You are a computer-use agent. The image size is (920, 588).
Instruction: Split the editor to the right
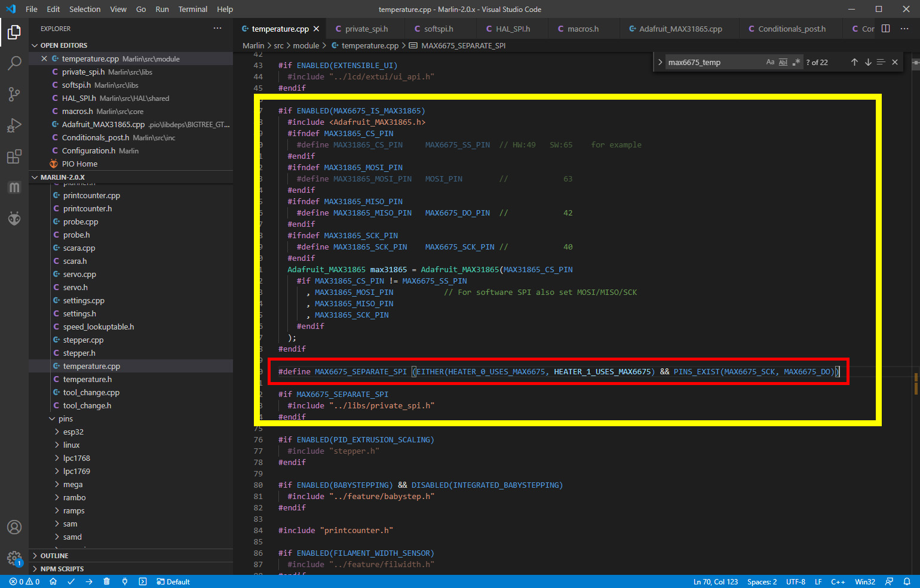point(886,29)
